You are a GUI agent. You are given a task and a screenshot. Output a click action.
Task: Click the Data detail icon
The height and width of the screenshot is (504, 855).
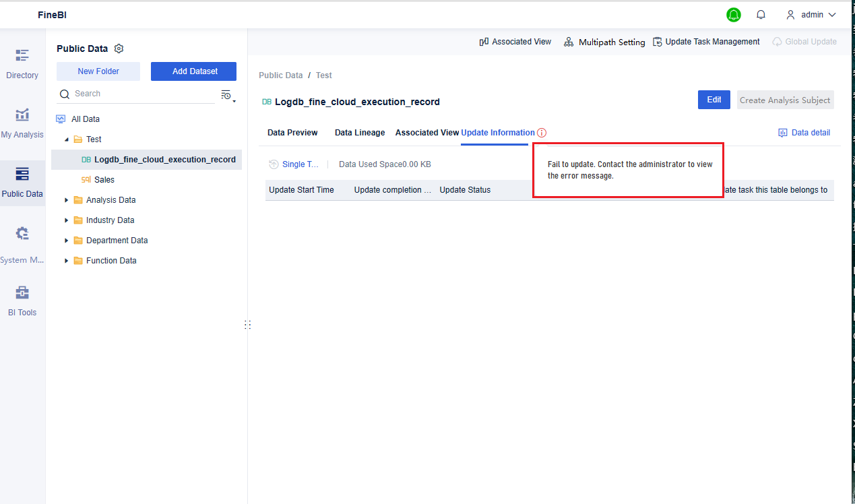(x=804, y=132)
